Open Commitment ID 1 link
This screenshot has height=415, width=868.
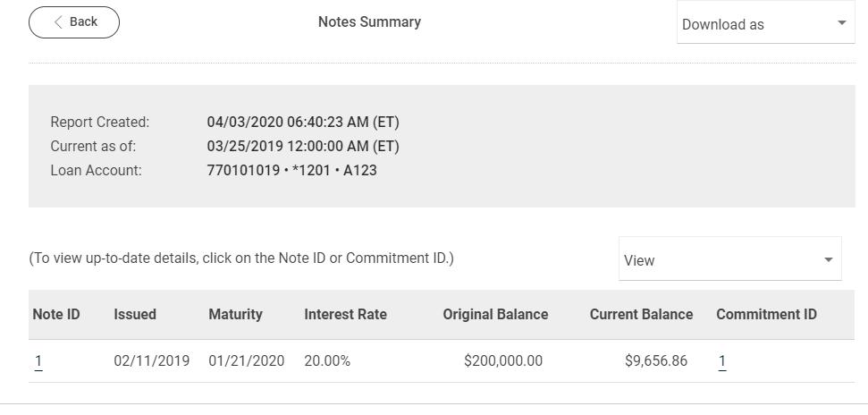pos(722,361)
